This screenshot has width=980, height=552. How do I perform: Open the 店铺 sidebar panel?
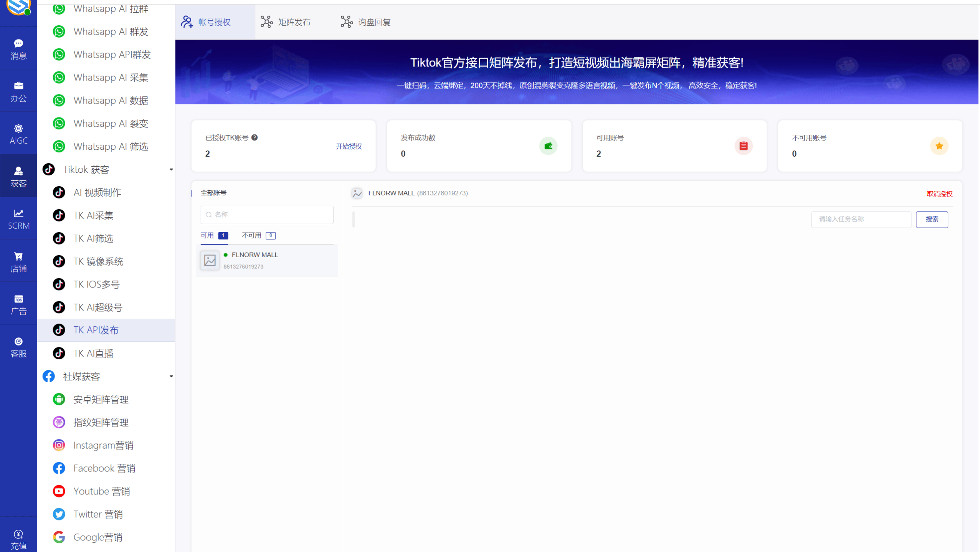(x=18, y=261)
